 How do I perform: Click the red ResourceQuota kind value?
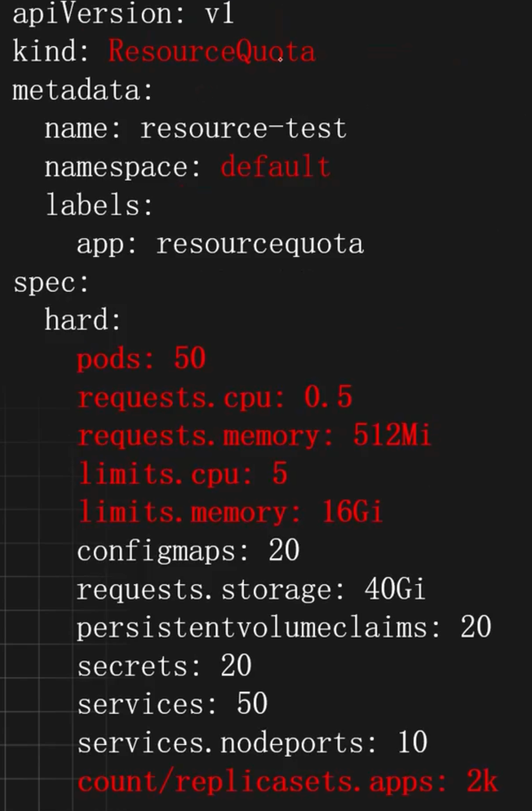pos(211,51)
